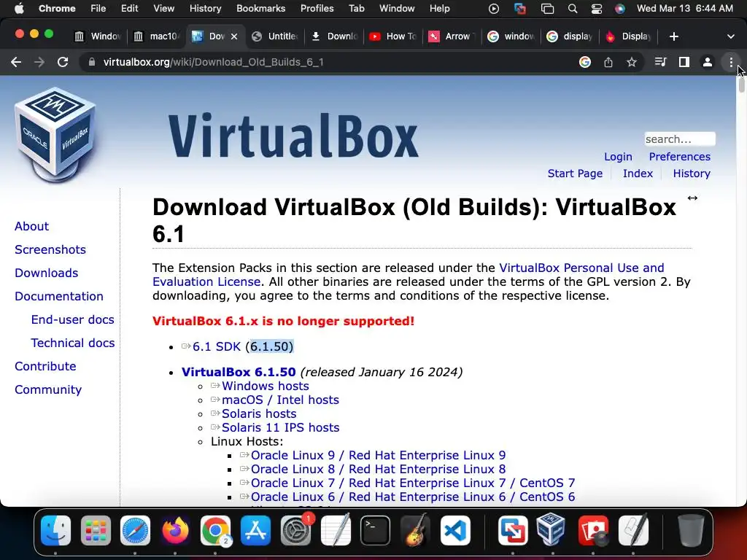Go back using the browser back arrow

click(x=16, y=62)
